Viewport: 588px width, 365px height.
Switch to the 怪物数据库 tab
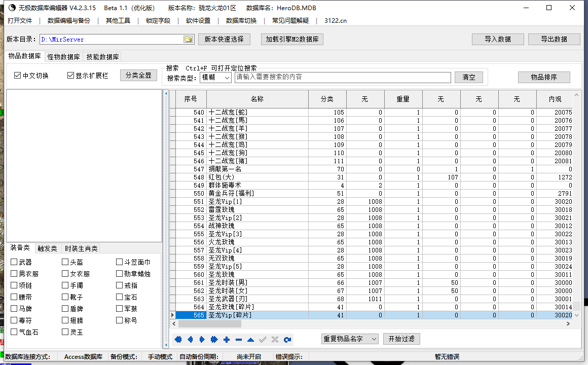63,57
